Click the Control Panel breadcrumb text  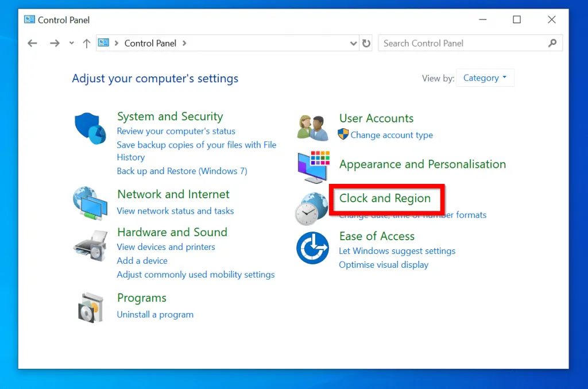[150, 43]
